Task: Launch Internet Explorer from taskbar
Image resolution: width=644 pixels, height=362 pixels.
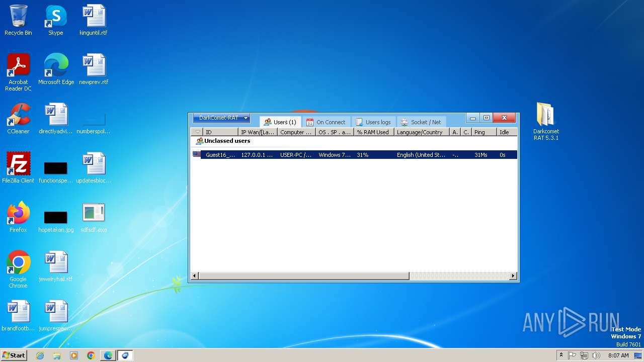Action: point(40,355)
